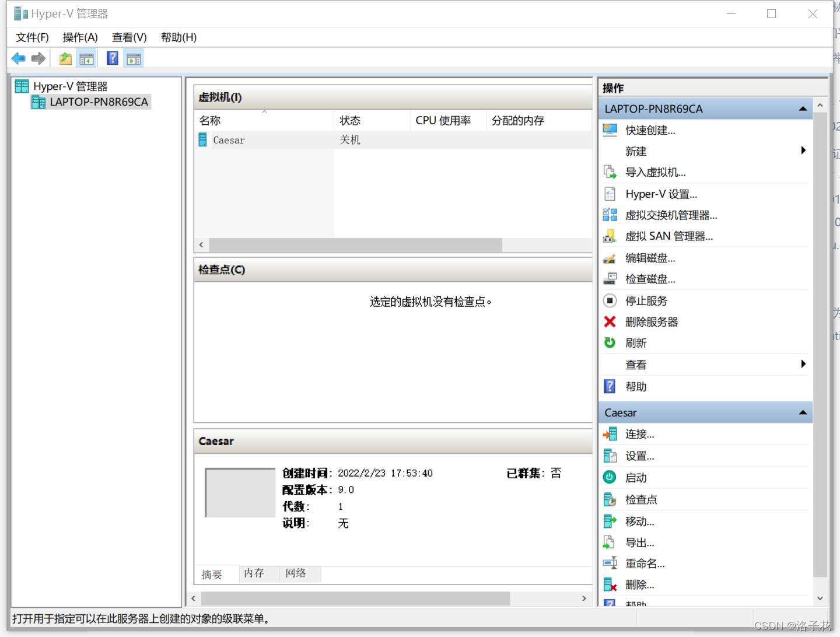The height and width of the screenshot is (637, 840).
Task: Click up arrow of actions scrollbar
Action: [820, 106]
